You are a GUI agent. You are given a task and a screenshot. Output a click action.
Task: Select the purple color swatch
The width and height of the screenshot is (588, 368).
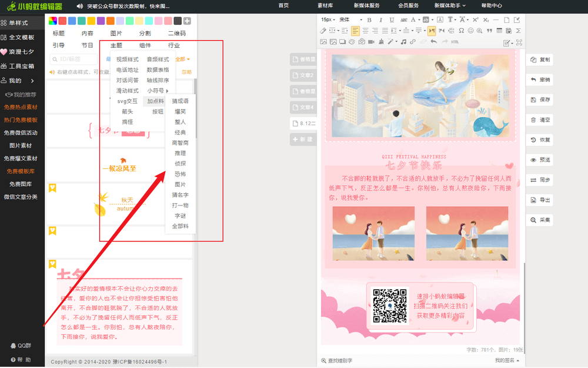pos(101,21)
